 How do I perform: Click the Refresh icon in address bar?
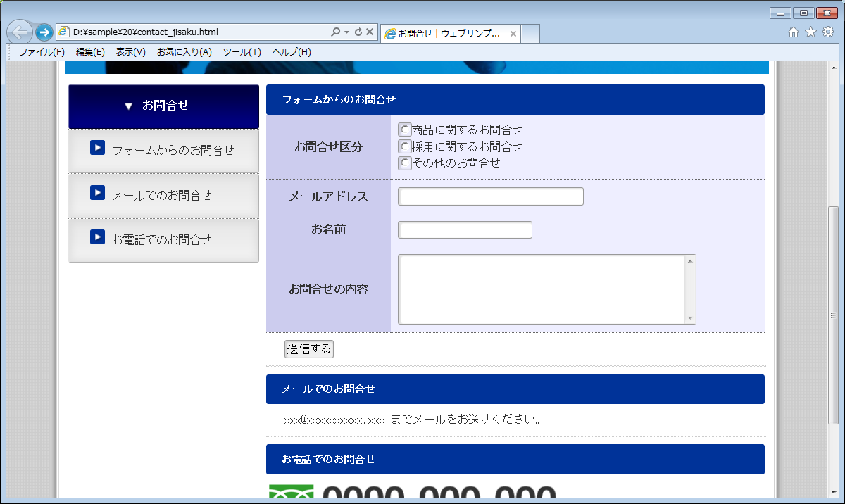pos(358,32)
